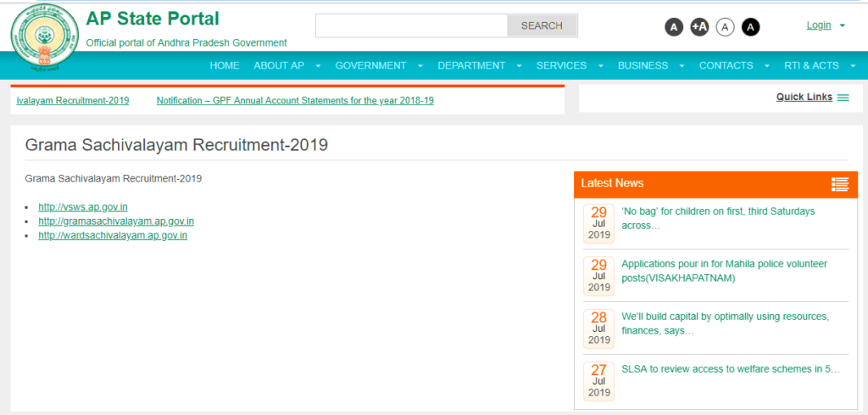The image size is (868, 415).
Task: Click the 27 Jul 2019 date badge
Action: pyautogui.click(x=598, y=381)
